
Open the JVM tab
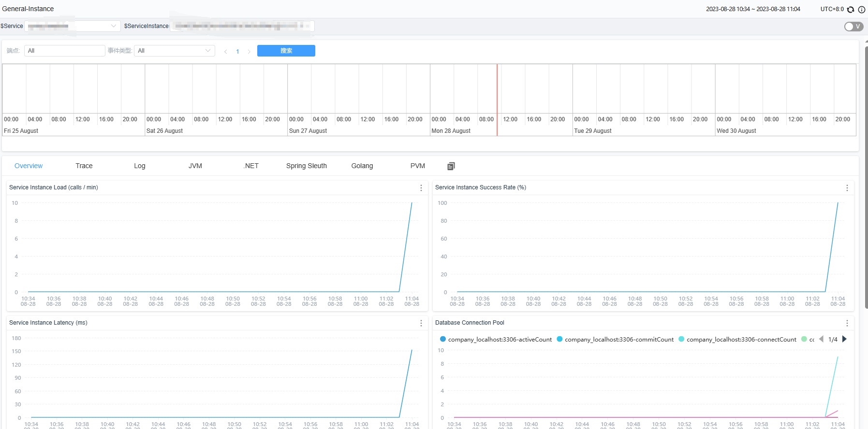(195, 166)
